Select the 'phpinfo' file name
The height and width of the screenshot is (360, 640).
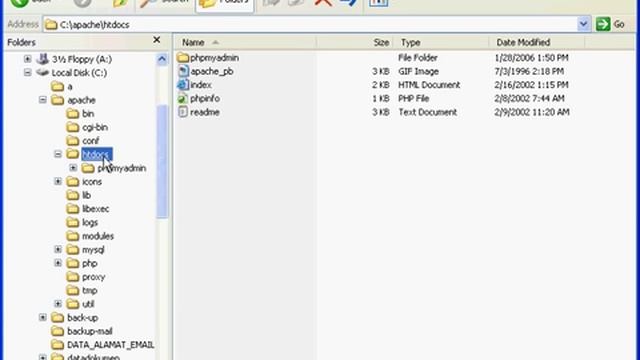coord(205,98)
